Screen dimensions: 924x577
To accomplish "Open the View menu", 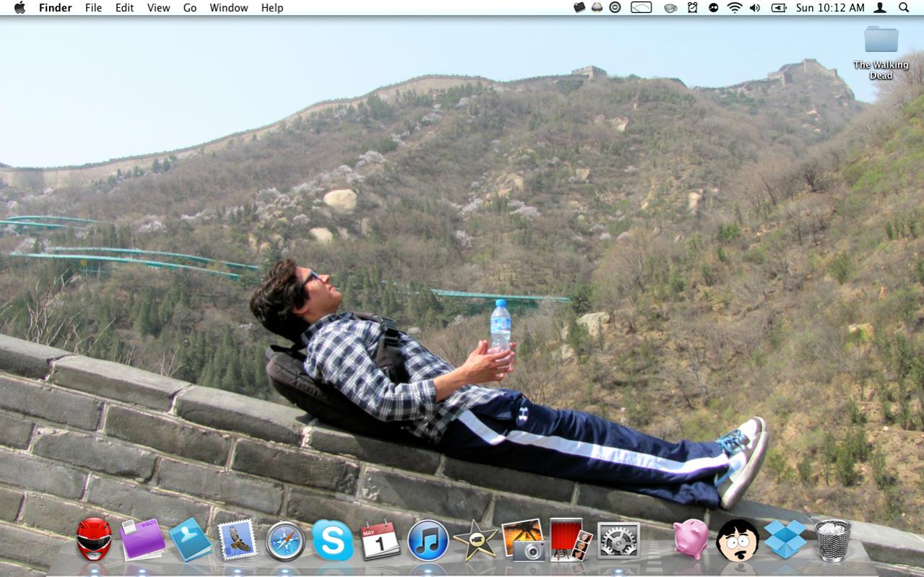I will coord(158,7).
